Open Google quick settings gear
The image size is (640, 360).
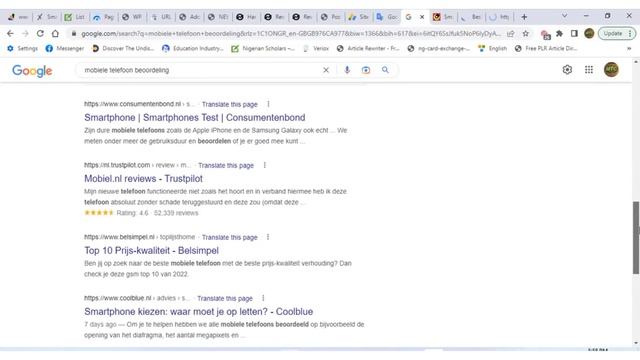tap(567, 70)
